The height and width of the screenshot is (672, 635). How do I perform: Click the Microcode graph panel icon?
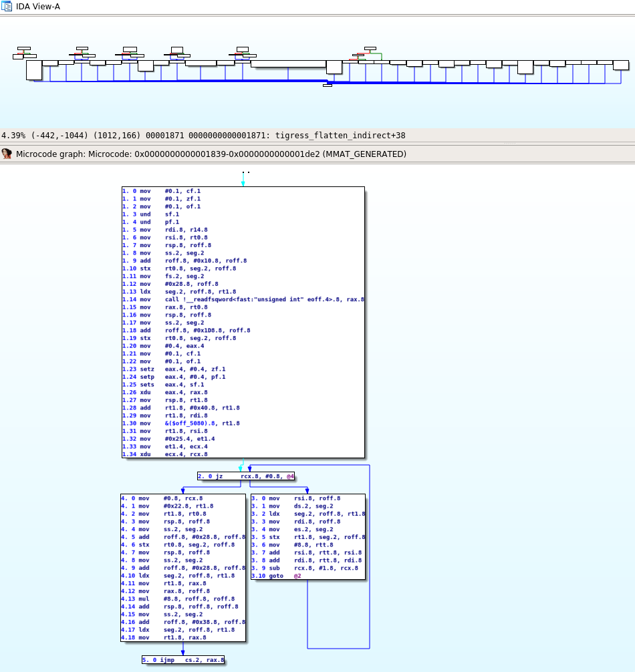pos(7,154)
